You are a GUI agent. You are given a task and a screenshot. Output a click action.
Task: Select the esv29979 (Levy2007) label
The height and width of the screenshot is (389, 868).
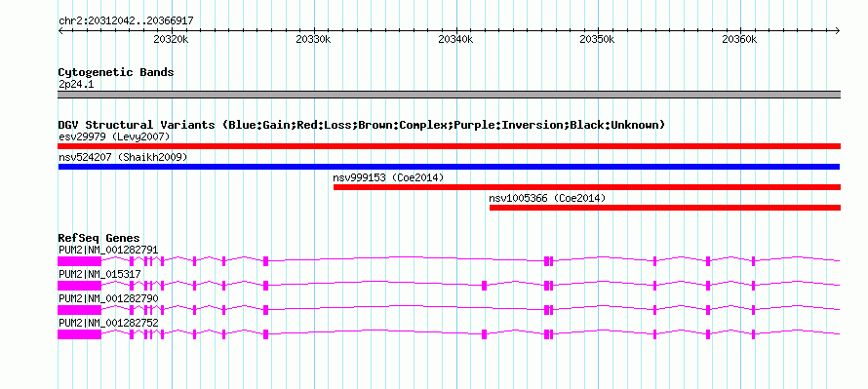click(x=114, y=136)
